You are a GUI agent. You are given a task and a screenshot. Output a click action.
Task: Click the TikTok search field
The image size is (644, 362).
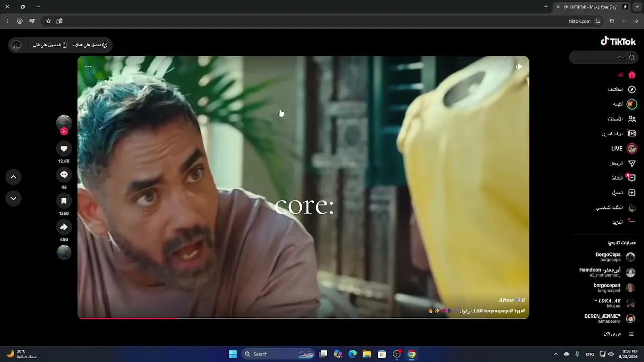[603, 57]
